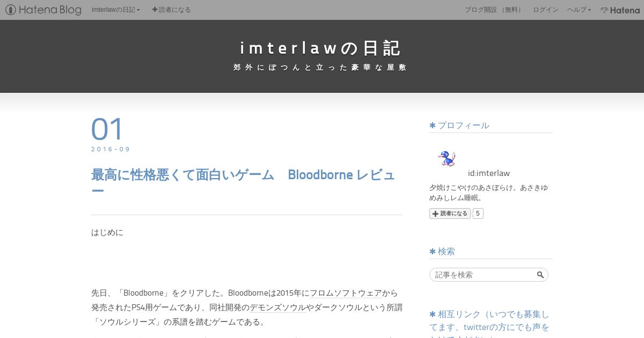Select the はじめに heading text
The width and height of the screenshot is (644, 338).
tap(107, 232)
